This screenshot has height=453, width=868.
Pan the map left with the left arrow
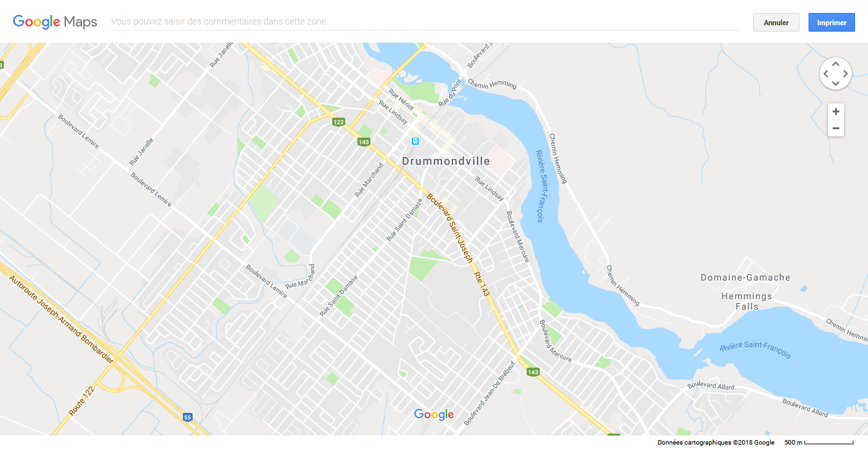pyautogui.click(x=825, y=74)
